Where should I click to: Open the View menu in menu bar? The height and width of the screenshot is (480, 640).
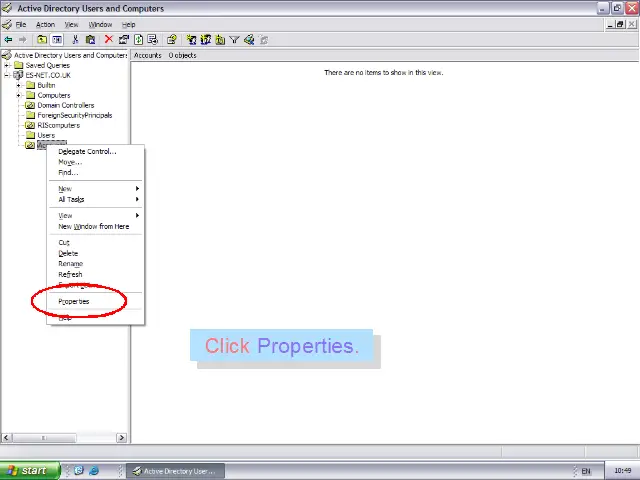71,24
